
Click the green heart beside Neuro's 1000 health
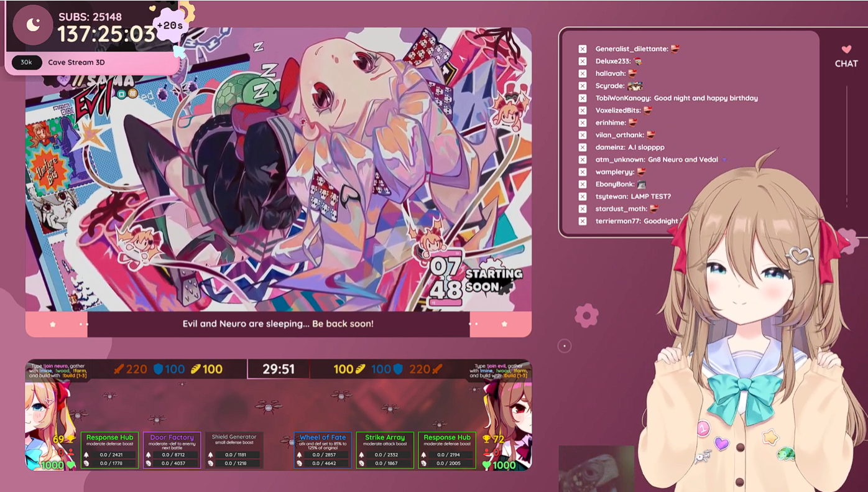tap(70, 465)
